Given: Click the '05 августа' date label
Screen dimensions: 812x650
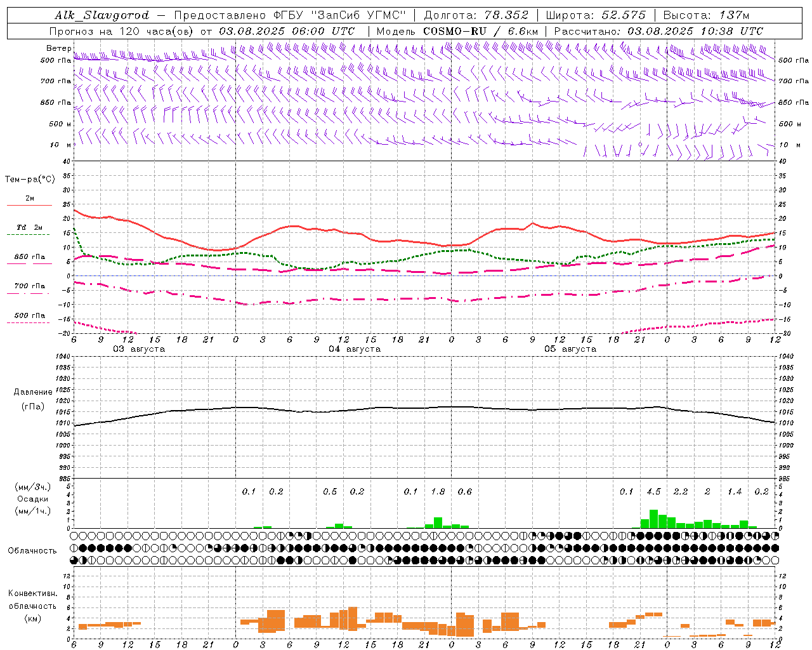Looking at the screenshot, I should tap(570, 349).
